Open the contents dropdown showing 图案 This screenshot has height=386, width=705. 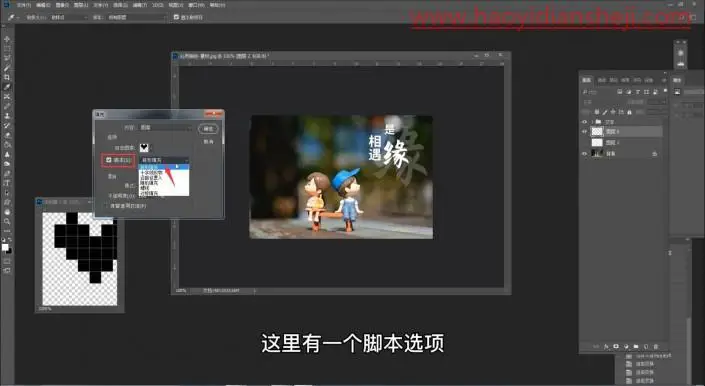click(x=165, y=128)
